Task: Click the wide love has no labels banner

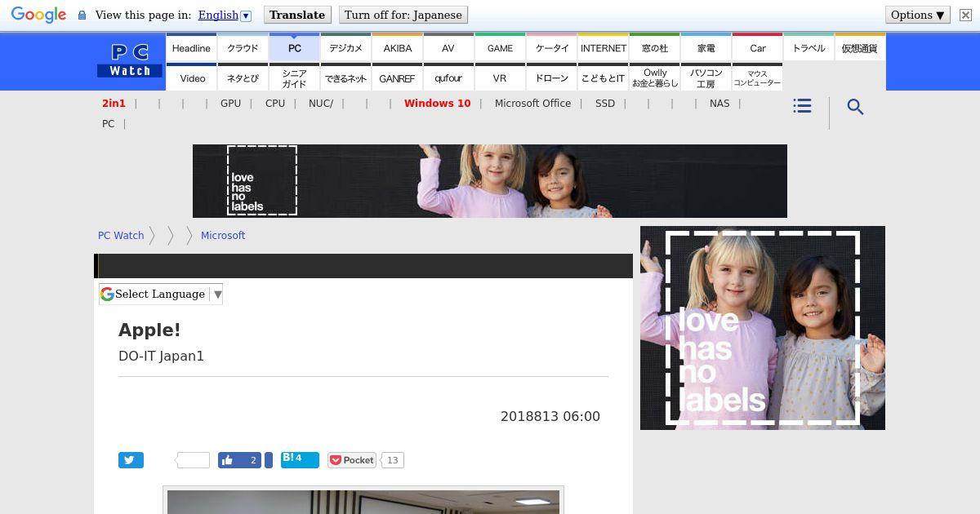Action: 490,181
